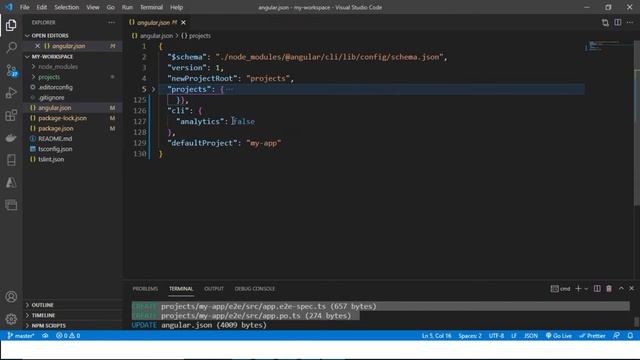Viewport: 640px width, 360px height.
Task: Open the Manage gear icon
Action: tap(11, 319)
